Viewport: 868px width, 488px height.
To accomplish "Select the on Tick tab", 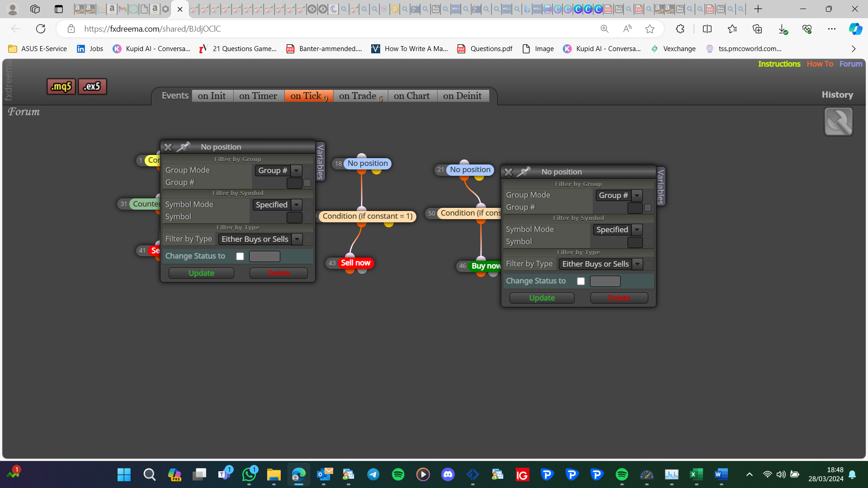I will click(309, 96).
